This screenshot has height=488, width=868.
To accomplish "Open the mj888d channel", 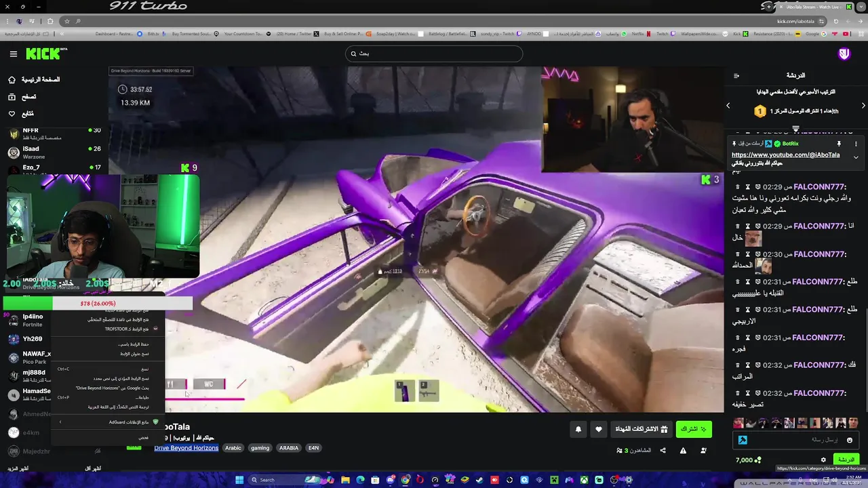I will coord(30,376).
